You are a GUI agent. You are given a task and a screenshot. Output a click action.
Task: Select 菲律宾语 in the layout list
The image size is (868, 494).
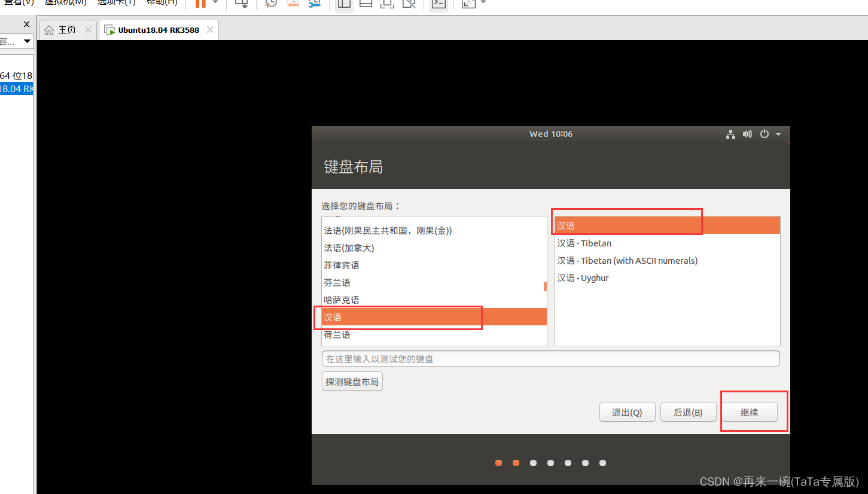click(x=434, y=265)
